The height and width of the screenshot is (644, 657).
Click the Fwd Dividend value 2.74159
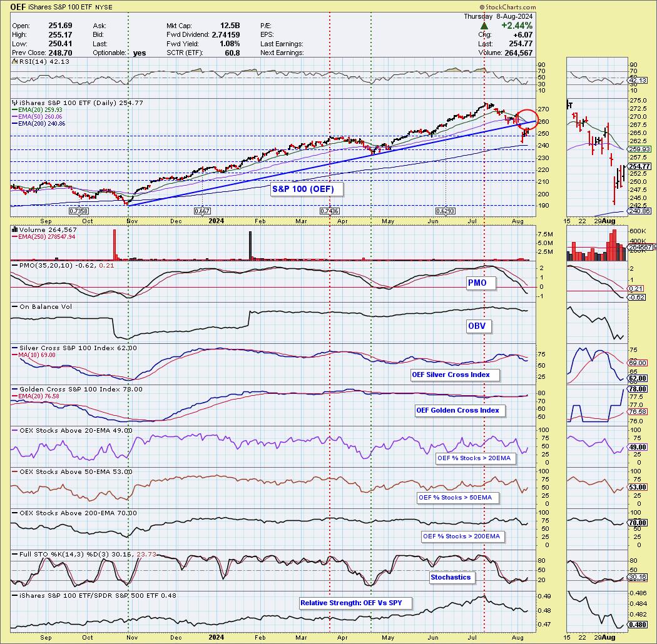[226, 35]
